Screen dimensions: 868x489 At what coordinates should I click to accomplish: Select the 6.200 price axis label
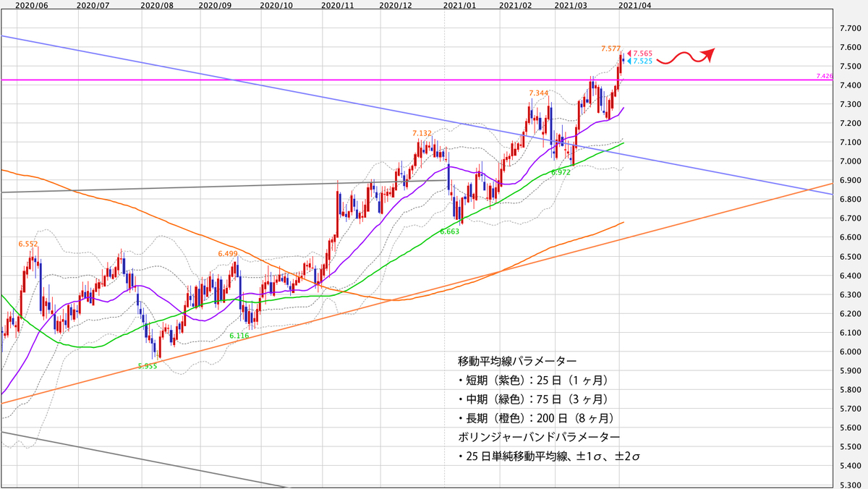click(849, 314)
